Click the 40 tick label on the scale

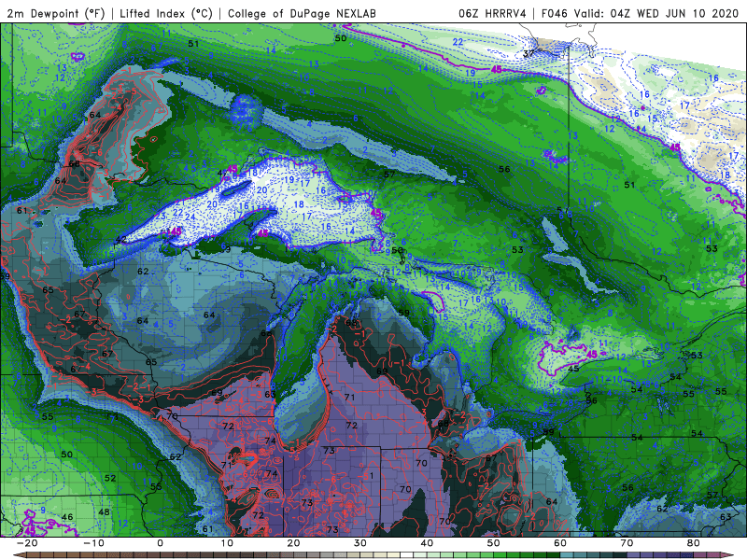(x=427, y=543)
